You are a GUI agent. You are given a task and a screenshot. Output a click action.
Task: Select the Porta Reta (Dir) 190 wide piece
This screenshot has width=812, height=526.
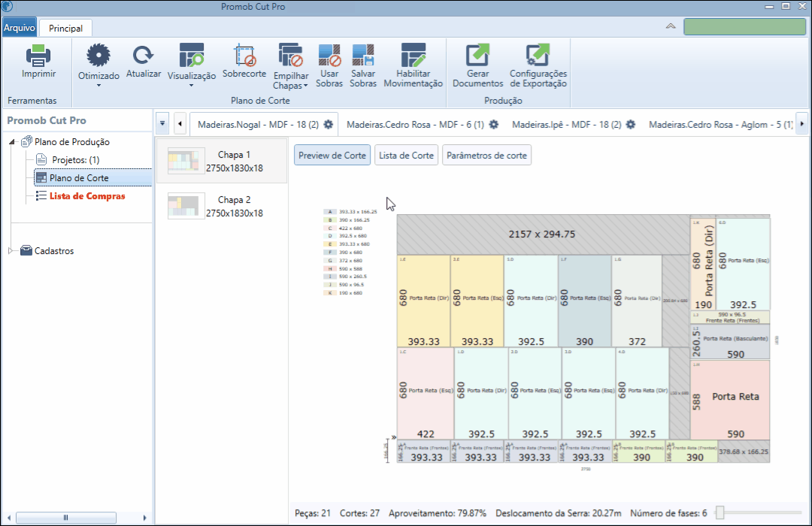(703, 264)
